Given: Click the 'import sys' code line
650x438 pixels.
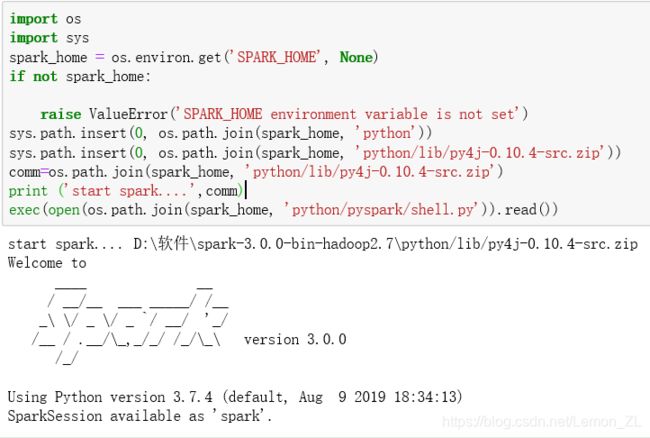Looking at the screenshot, I should tap(49, 38).
